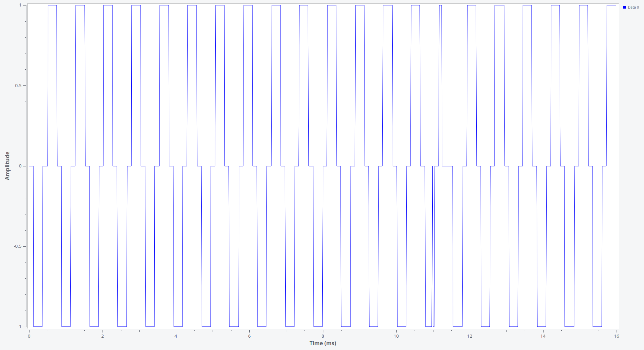
Task: Click the -0.5 amplitude tick label
Action: 18,246
